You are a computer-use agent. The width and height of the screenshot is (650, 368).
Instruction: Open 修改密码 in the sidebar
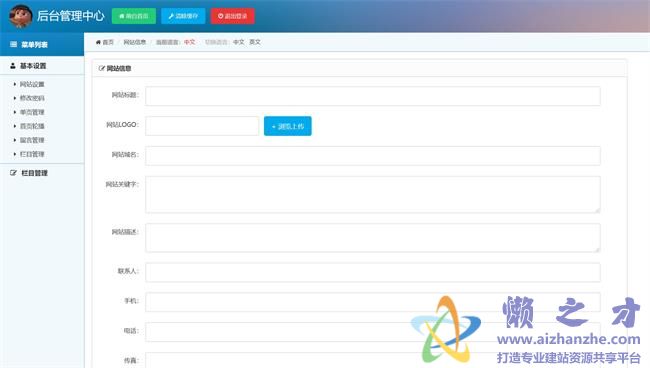coord(32,98)
